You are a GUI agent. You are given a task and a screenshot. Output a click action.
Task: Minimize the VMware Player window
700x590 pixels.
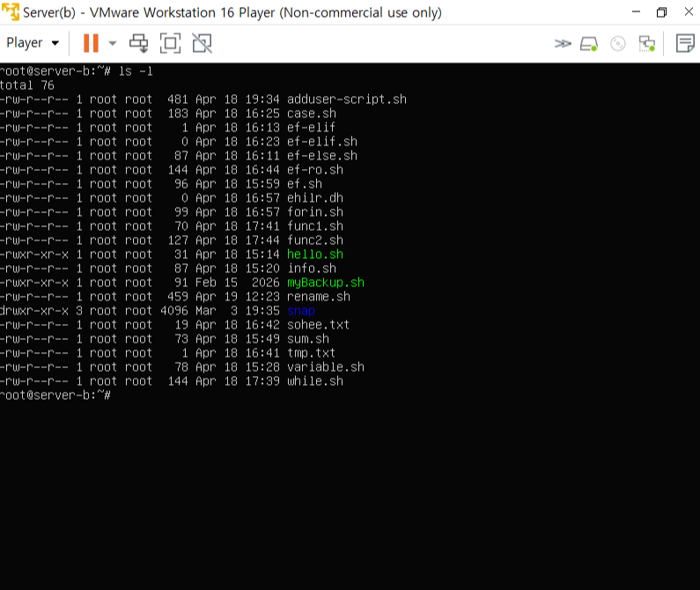(636, 11)
